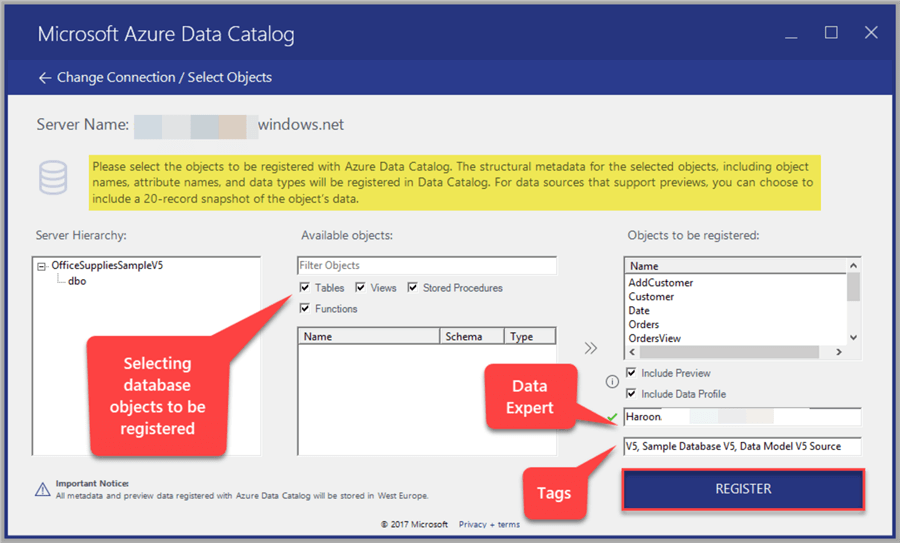Click the info icon beside Include Data Profile
The height and width of the screenshot is (543, 900).
(x=612, y=382)
